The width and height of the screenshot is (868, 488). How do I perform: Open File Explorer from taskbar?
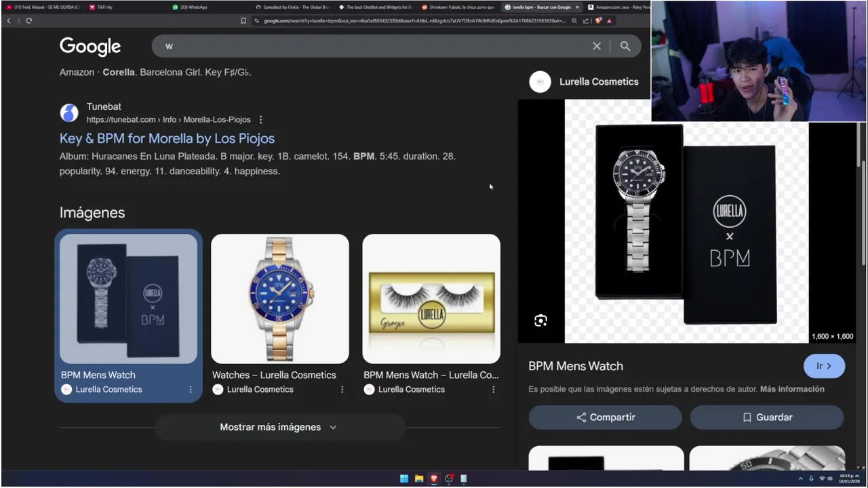tap(419, 479)
